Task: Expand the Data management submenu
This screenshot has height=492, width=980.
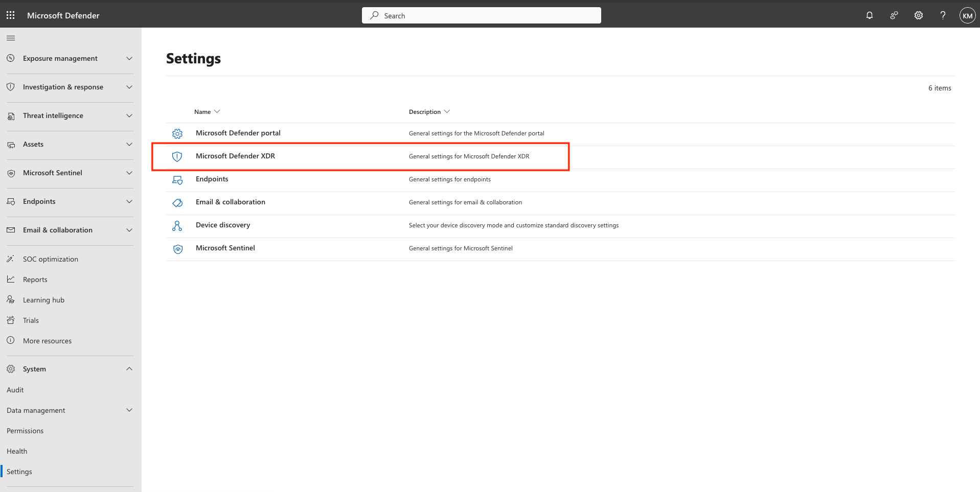Action: [129, 410]
